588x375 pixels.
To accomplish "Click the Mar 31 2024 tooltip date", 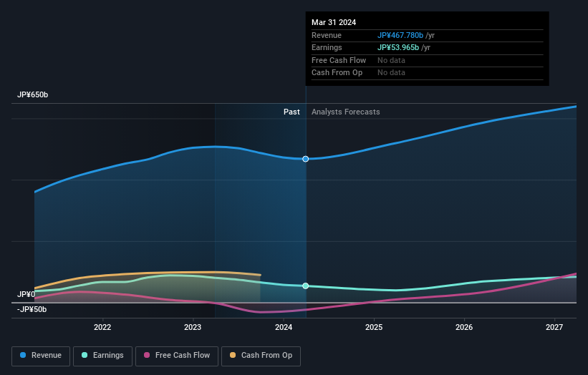I will pyautogui.click(x=334, y=22).
